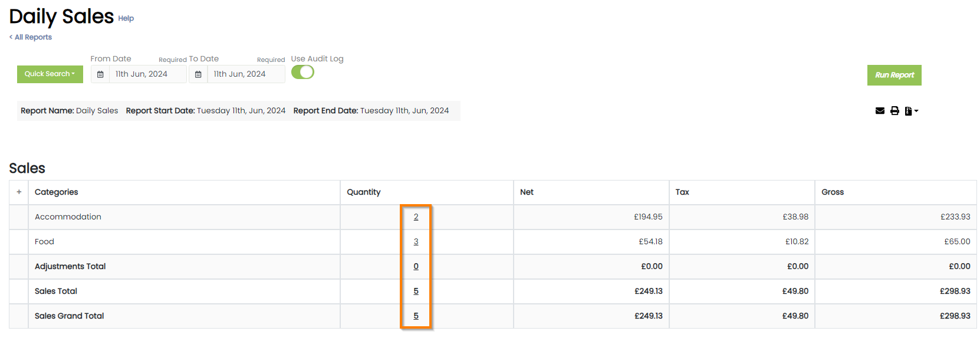Image resolution: width=980 pixels, height=341 pixels.
Task: Click the Run Report button
Action: click(894, 75)
